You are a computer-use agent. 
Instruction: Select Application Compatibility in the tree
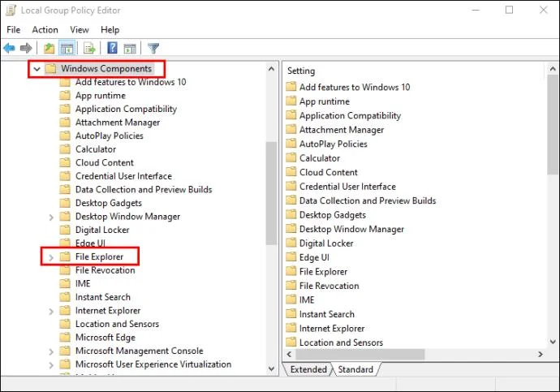coord(126,109)
